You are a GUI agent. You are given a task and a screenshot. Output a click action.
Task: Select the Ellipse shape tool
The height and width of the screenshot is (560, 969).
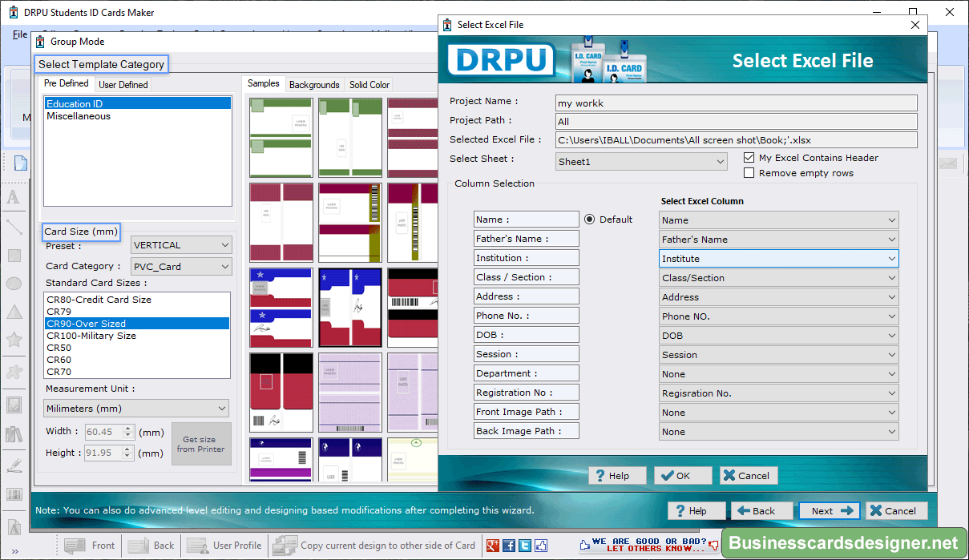point(14,284)
